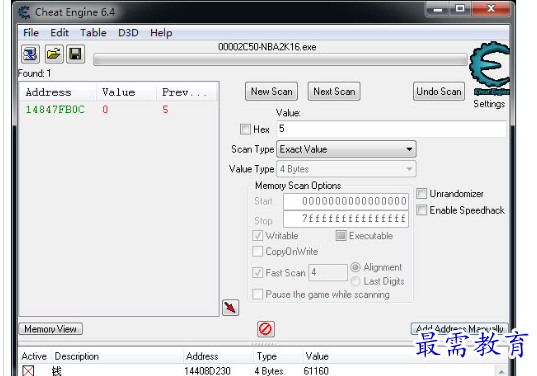
Task: Click the scan Value input field
Action: pyautogui.click(x=391, y=129)
